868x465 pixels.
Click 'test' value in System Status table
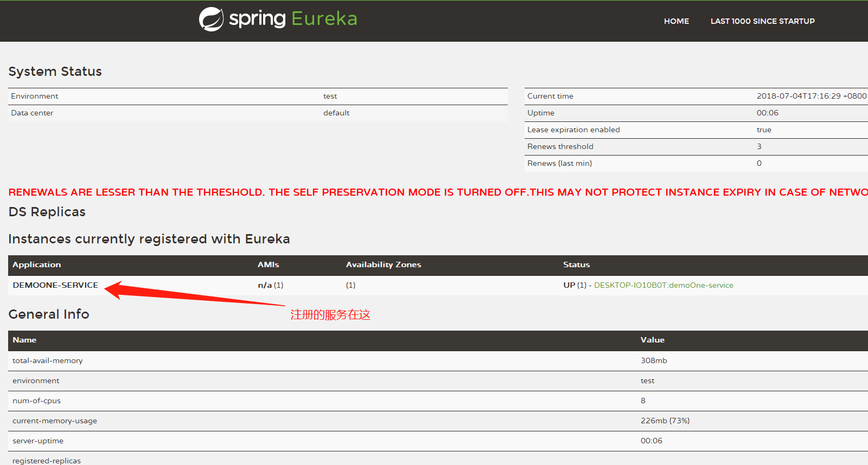330,96
